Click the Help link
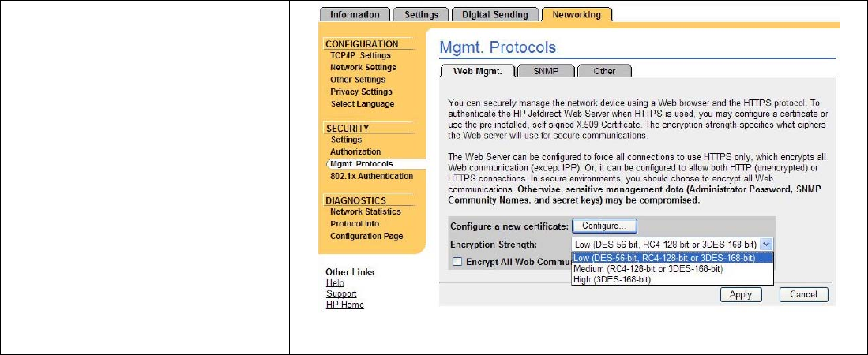This screenshot has width=868, height=355. click(334, 283)
